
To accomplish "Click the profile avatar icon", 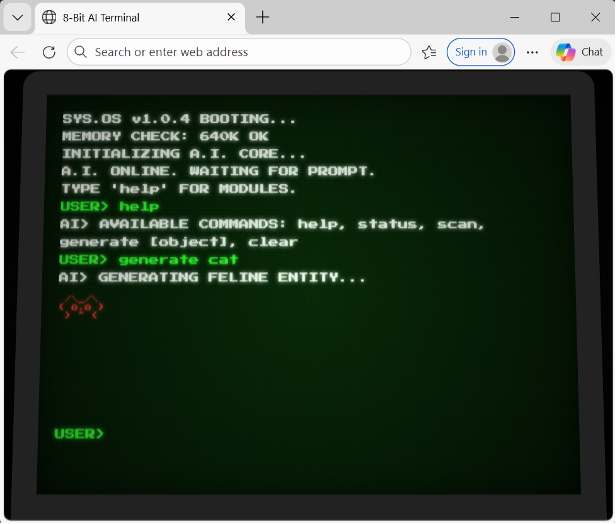I will pyautogui.click(x=502, y=52).
